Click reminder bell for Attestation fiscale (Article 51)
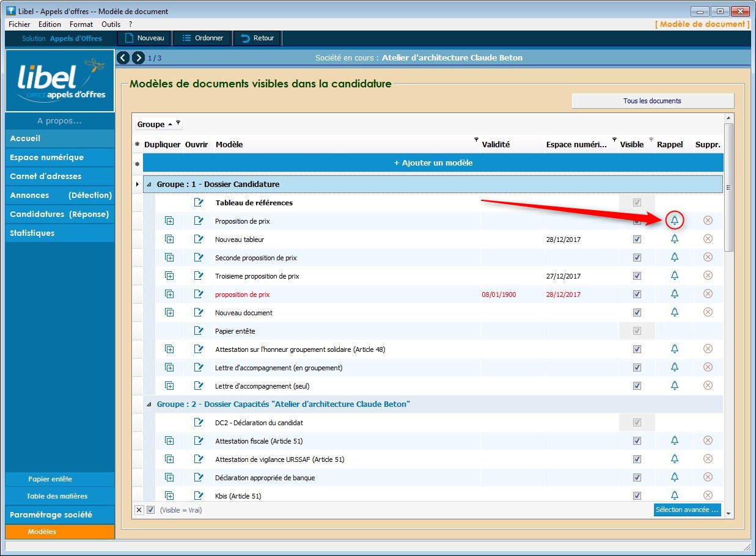 point(675,441)
